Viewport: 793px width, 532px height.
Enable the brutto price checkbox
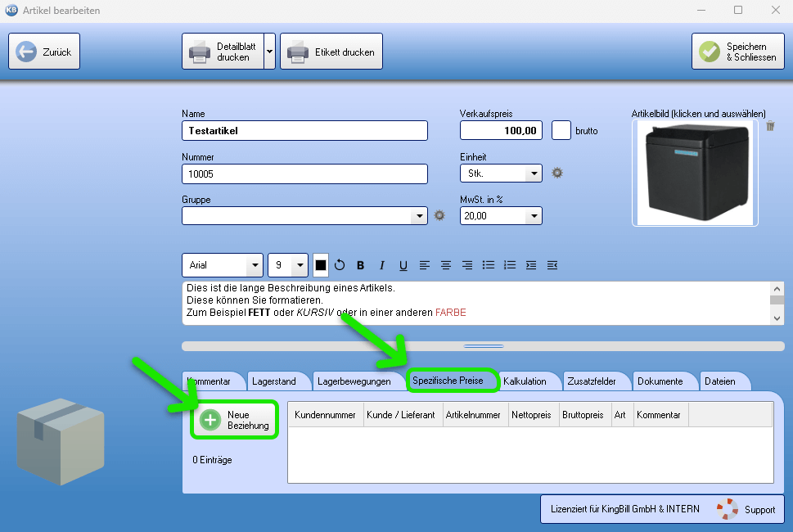[x=561, y=130]
